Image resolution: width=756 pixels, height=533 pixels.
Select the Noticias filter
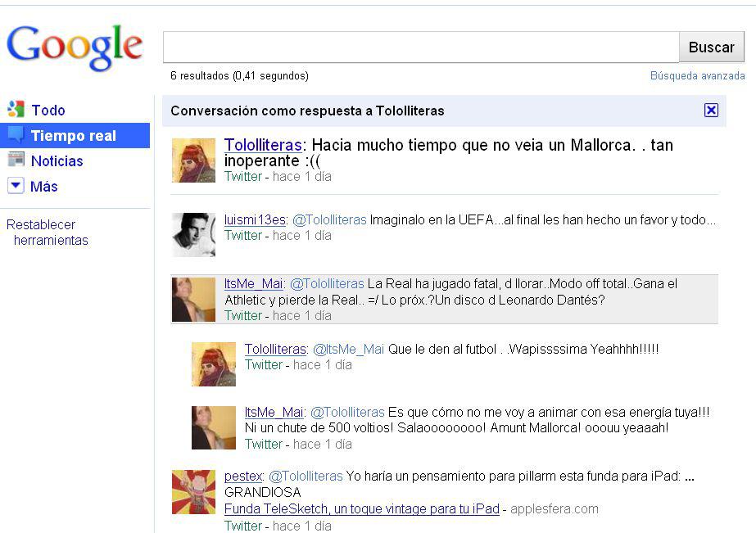pyautogui.click(x=57, y=161)
